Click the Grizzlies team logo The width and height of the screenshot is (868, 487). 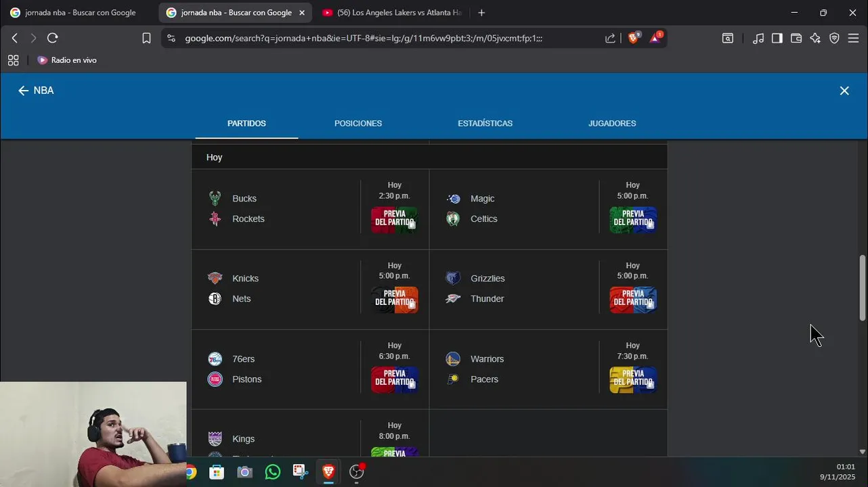[453, 278]
